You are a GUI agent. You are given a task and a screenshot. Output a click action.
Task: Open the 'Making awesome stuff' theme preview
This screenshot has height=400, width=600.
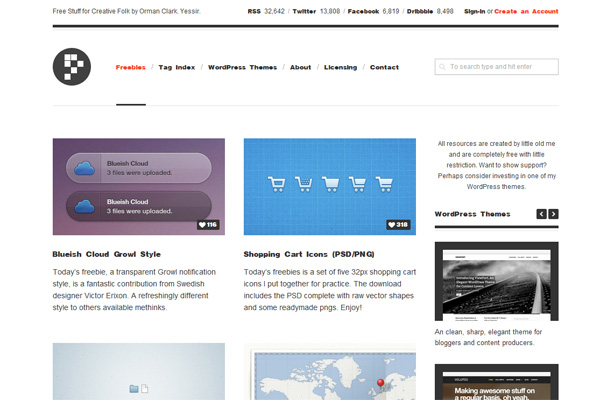click(496, 382)
